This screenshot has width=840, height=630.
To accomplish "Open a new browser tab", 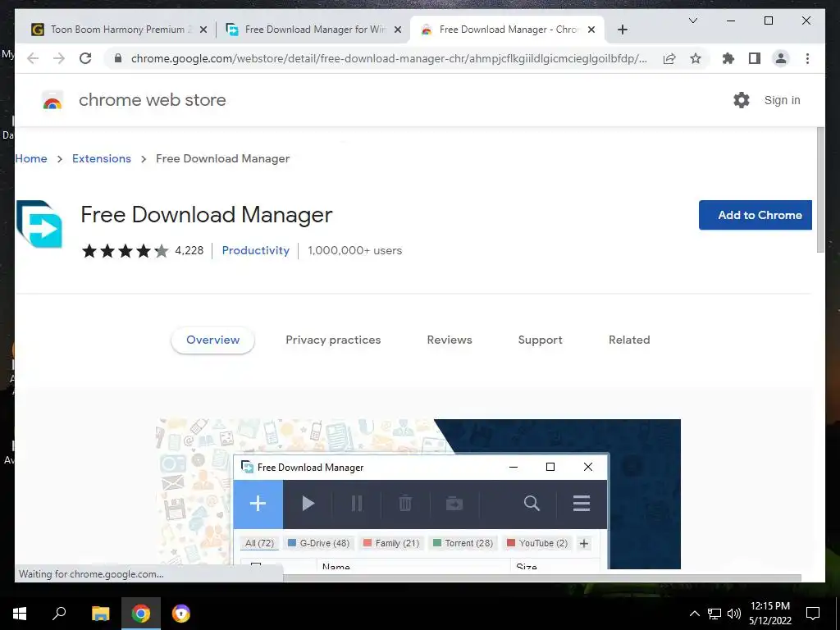I will point(622,30).
